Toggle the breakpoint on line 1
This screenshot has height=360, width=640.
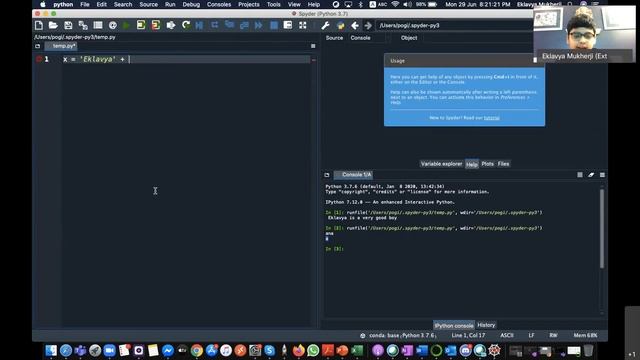point(39,59)
